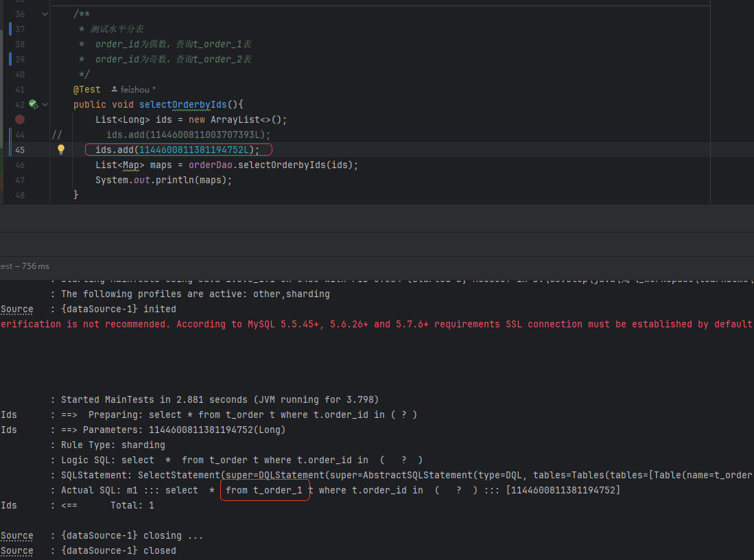Toggle a breakpoint on line number 46
The height and width of the screenshot is (560, 754).
[20, 165]
